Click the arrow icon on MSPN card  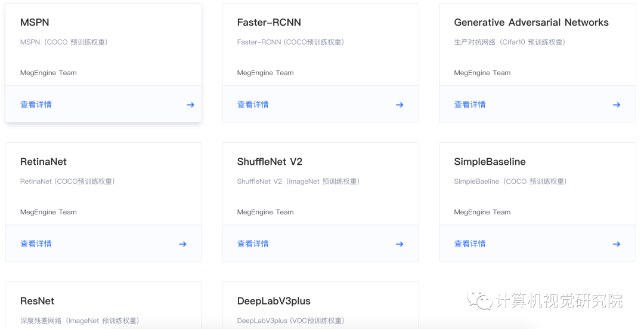coord(190,105)
